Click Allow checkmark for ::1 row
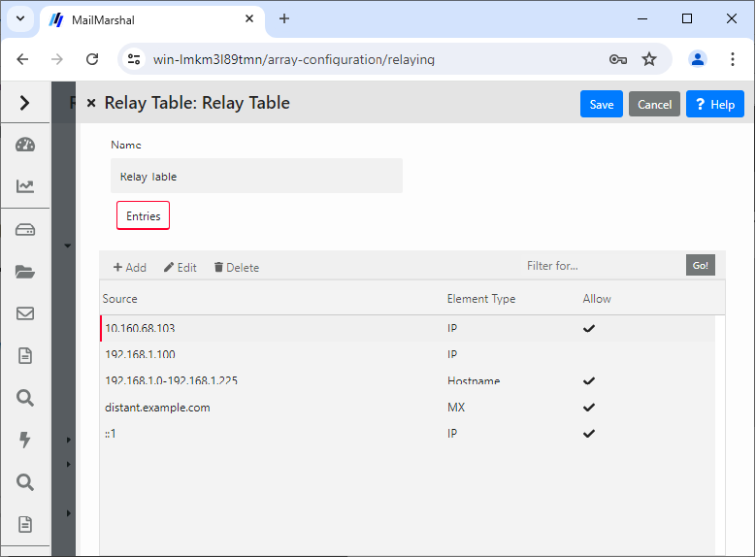756x557 pixels. (x=589, y=434)
